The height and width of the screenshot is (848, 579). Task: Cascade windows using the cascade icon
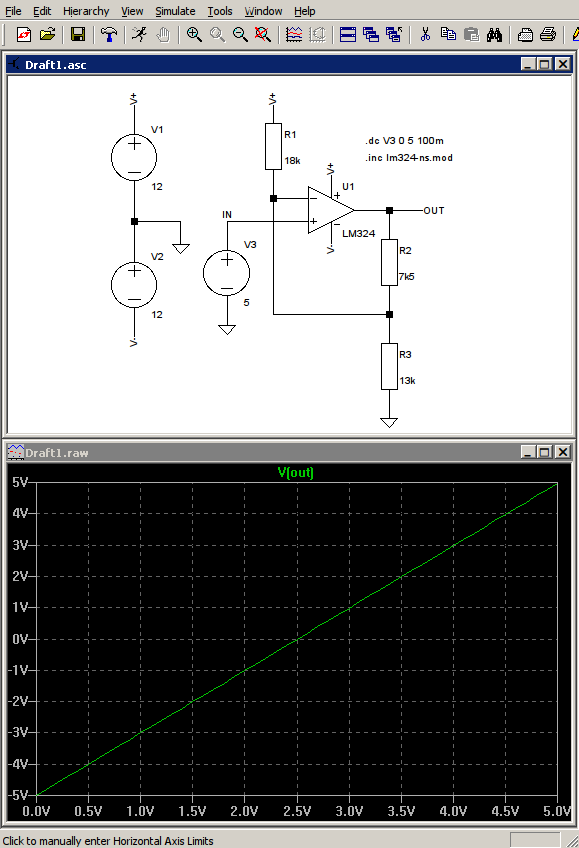[x=371, y=35]
